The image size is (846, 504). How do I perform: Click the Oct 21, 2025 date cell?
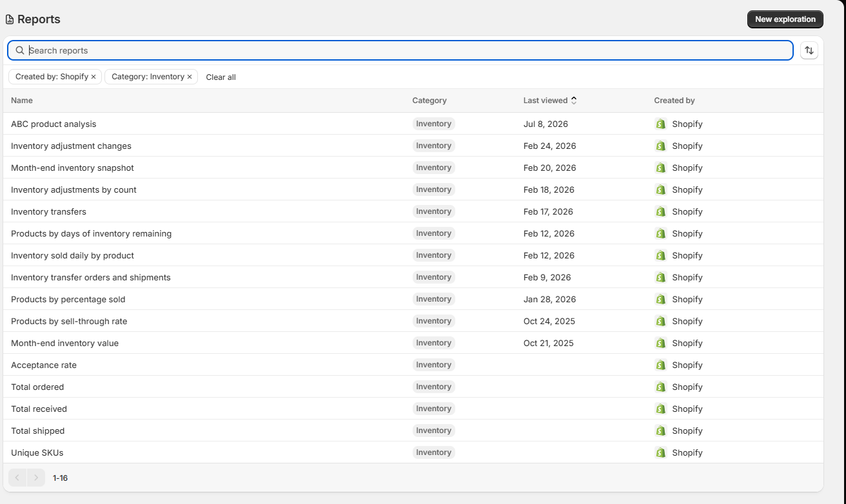tap(548, 343)
